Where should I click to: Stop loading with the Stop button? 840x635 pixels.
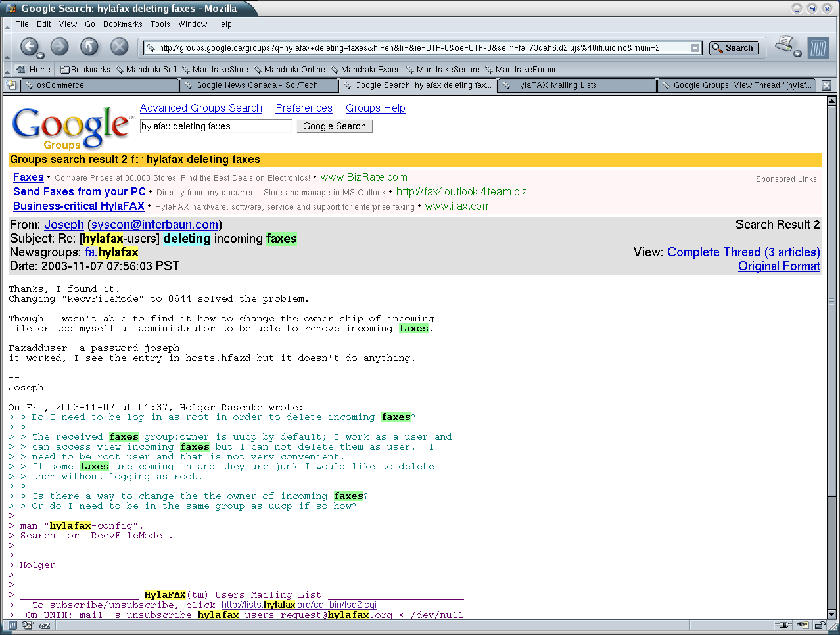(119, 47)
